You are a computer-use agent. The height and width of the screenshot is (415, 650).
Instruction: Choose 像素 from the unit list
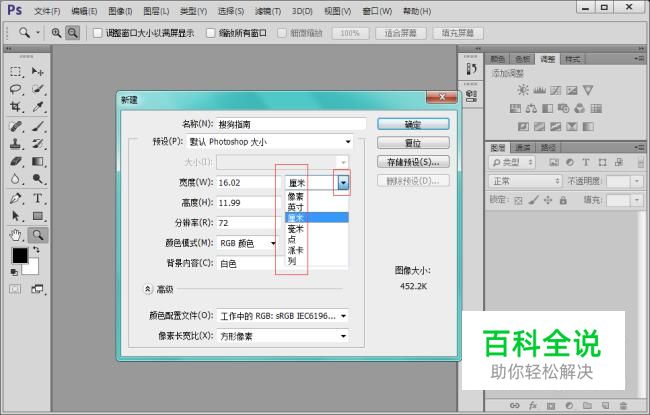pos(317,196)
